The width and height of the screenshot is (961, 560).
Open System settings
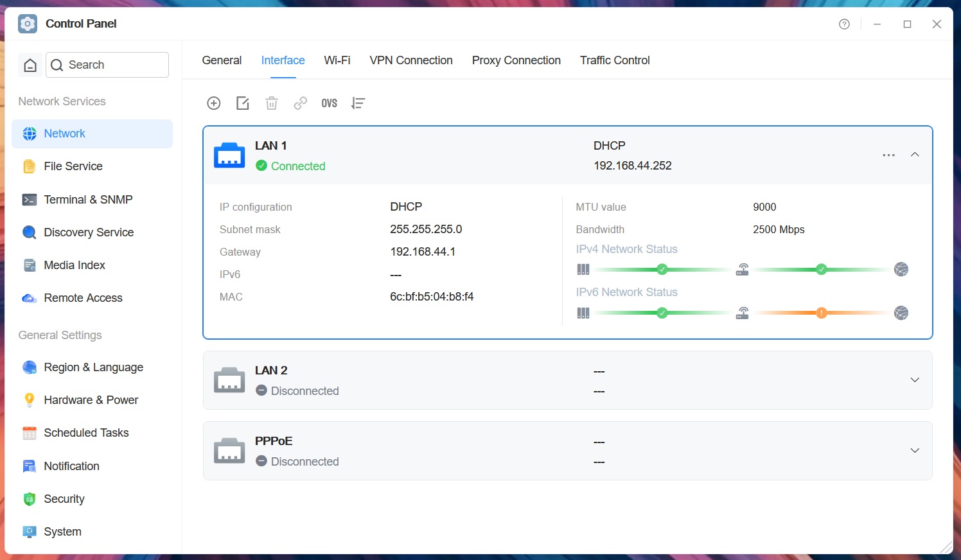92,532
